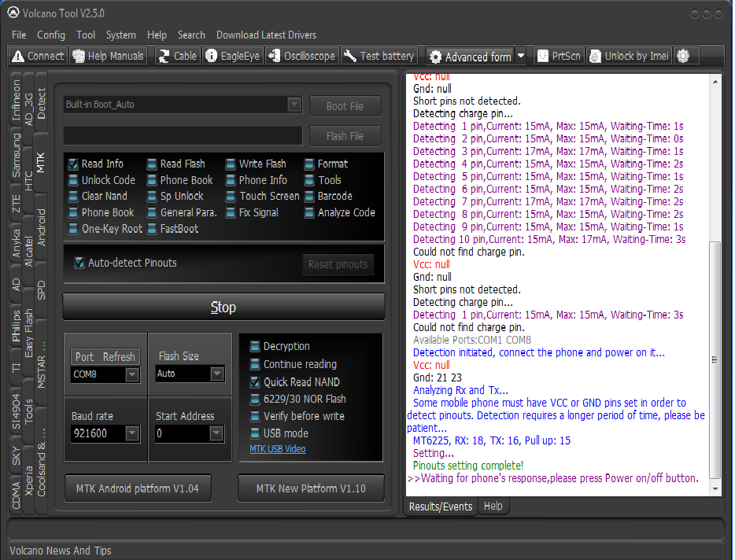The width and height of the screenshot is (735, 560).
Task: Take screenshot with PrtScn icon
Action: [x=542, y=56]
